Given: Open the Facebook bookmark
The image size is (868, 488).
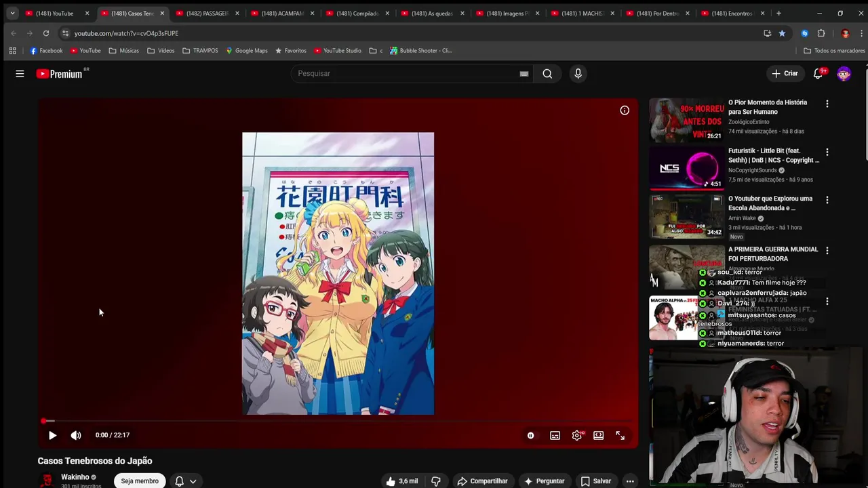Looking at the screenshot, I should 46,50.
